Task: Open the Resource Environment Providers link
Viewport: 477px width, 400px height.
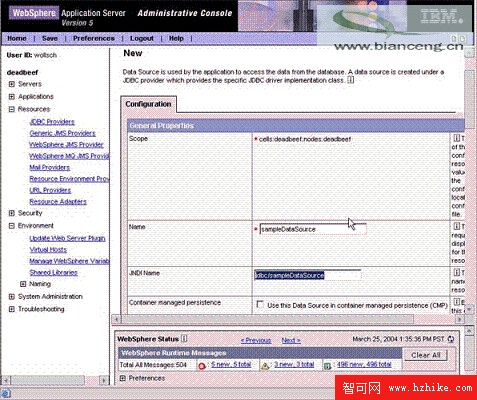Action: click(x=69, y=179)
